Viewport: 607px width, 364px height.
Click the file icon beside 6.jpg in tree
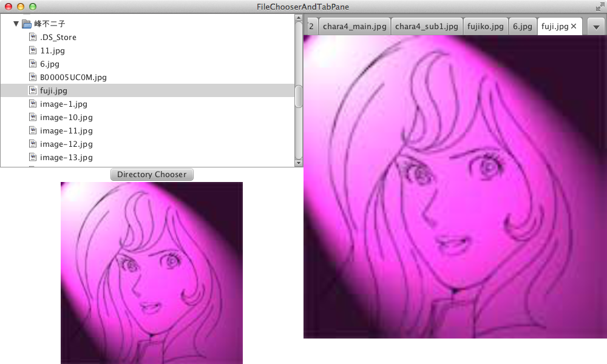(x=33, y=64)
